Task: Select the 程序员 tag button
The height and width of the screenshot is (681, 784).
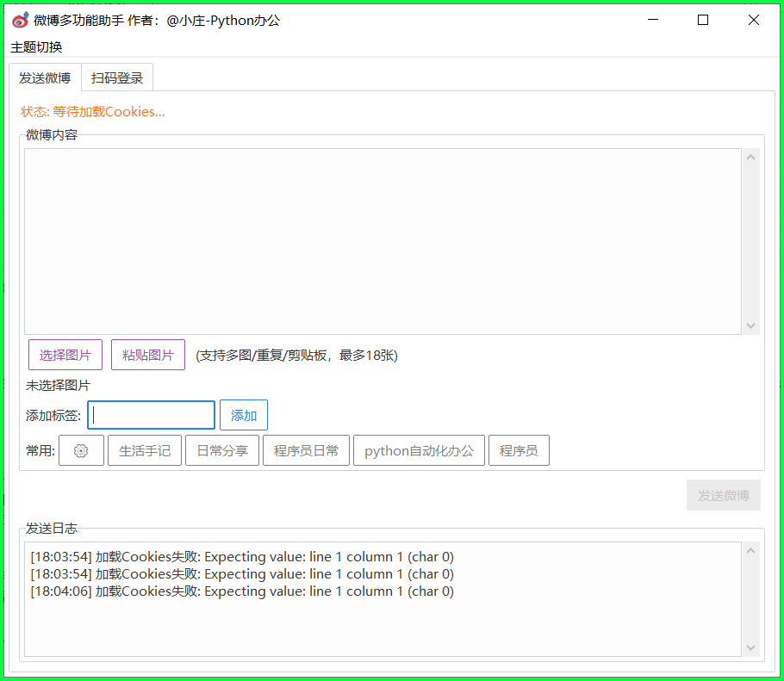Action: (x=519, y=450)
